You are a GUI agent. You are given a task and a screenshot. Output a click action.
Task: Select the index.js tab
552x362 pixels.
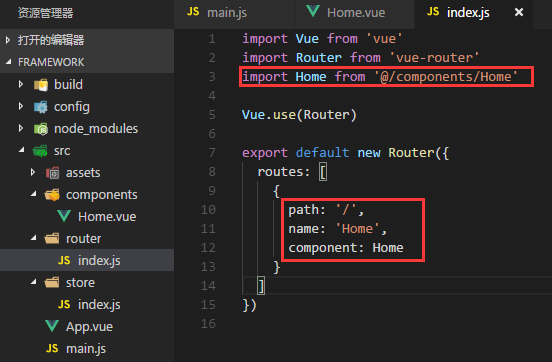(473, 14)
